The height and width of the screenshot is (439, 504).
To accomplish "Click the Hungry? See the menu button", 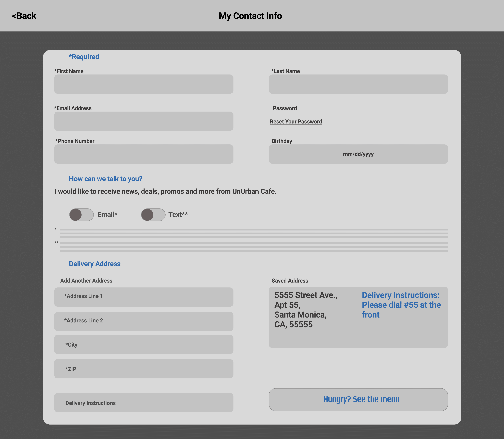I will click(x=358, y=400).
